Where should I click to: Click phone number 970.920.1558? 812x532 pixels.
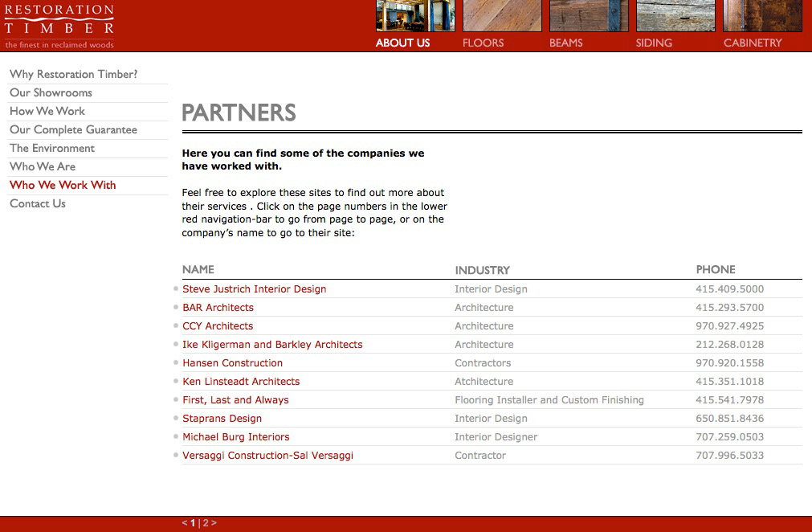(x=729, y=363)
